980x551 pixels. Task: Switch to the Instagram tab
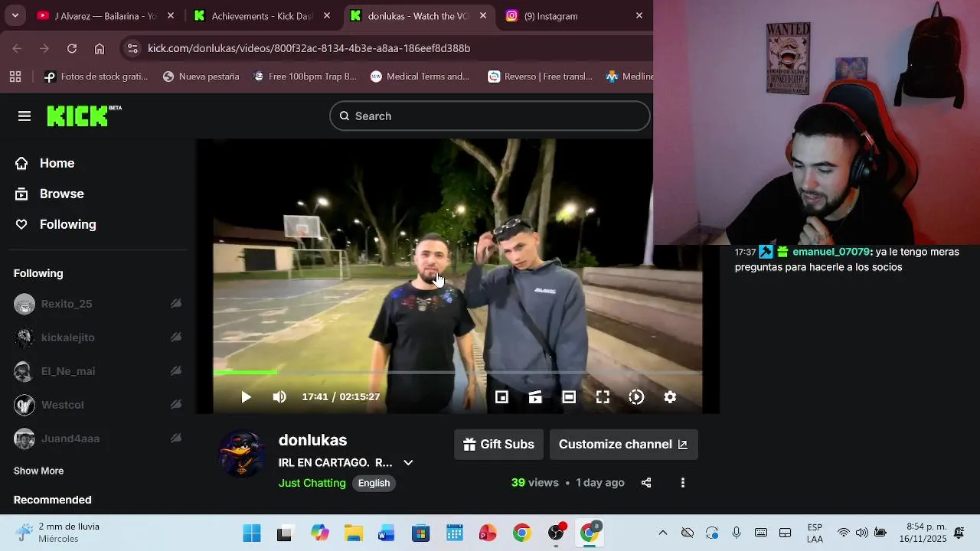click(x=574, y=16)
